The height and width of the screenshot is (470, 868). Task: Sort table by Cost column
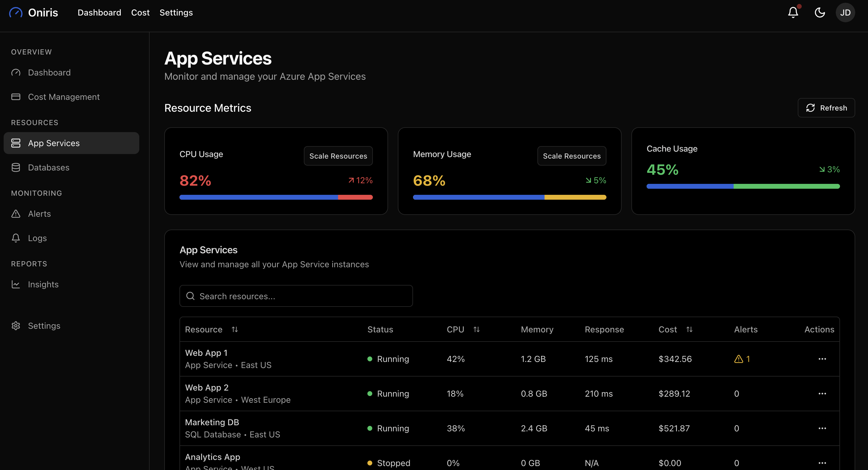(689, 329)
